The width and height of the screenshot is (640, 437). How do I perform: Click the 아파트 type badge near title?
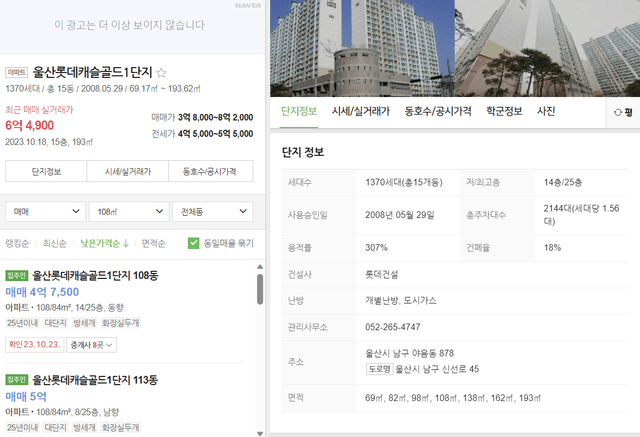click(17, 72)
